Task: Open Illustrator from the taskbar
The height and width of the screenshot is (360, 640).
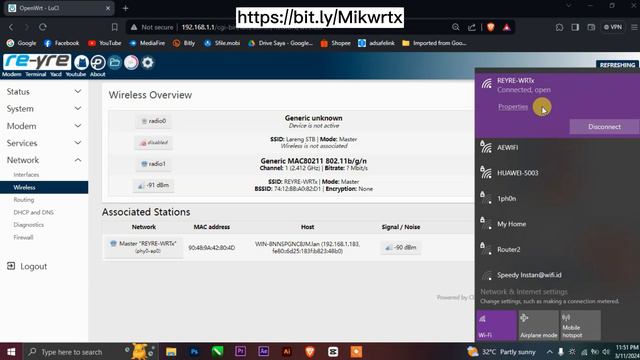Action: 287,351
